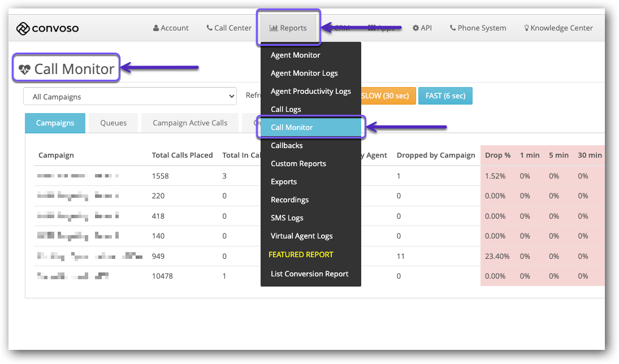Set refresh rate to FAST (6 sec)
619x364 pixels.
445,96
